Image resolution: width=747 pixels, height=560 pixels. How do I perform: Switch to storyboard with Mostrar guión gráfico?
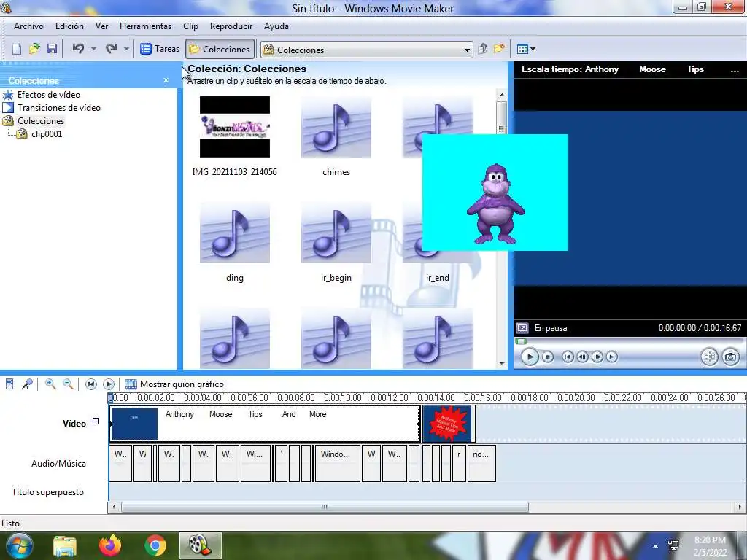(x=174, y=384)
